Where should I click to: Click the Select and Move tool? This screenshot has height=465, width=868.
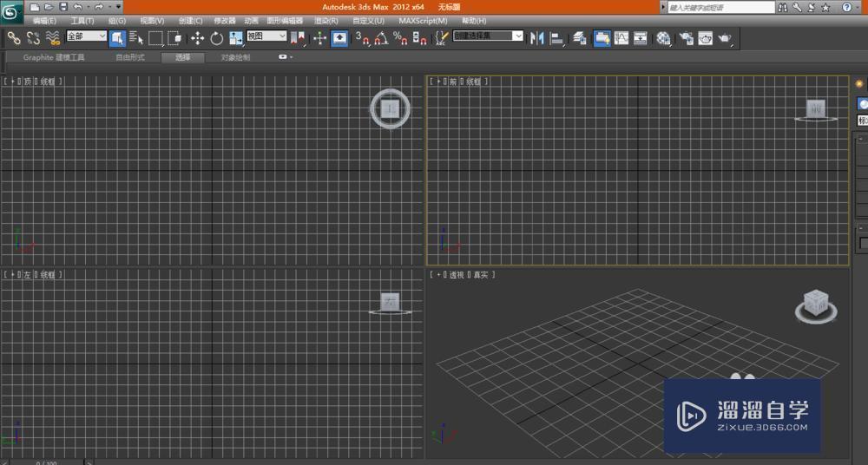pyautogui.click(x=197, y=38)
